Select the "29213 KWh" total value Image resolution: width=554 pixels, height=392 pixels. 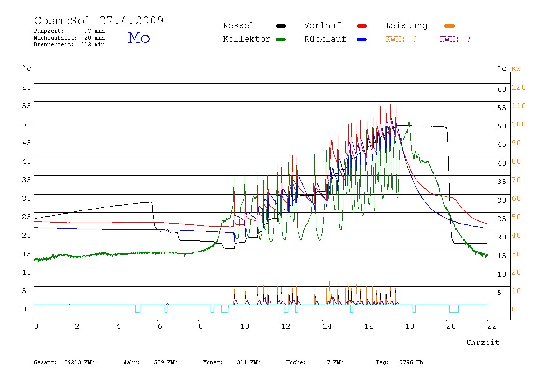[x=80, y=362]
